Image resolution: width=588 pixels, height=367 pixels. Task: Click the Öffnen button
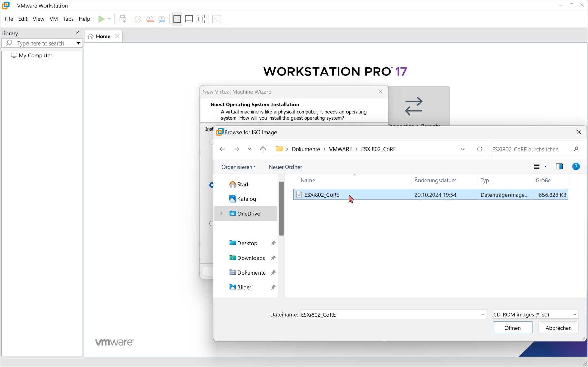coord(513,328)
